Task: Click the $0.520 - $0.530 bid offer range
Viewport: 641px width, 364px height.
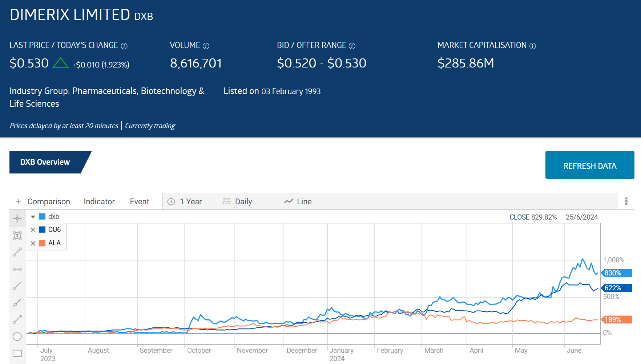Action: pos(322,63)
